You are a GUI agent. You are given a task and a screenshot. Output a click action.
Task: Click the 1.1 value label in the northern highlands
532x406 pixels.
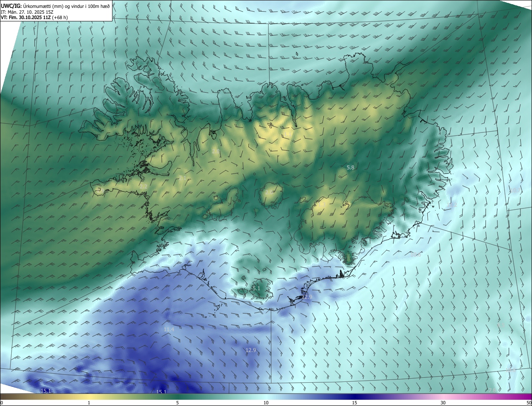coord(287,134)
